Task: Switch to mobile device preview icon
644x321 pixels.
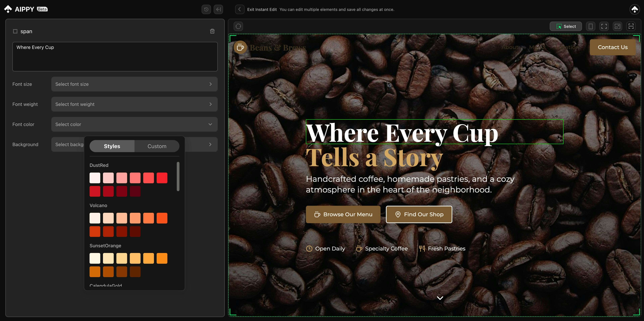Action: coord(591,26)
